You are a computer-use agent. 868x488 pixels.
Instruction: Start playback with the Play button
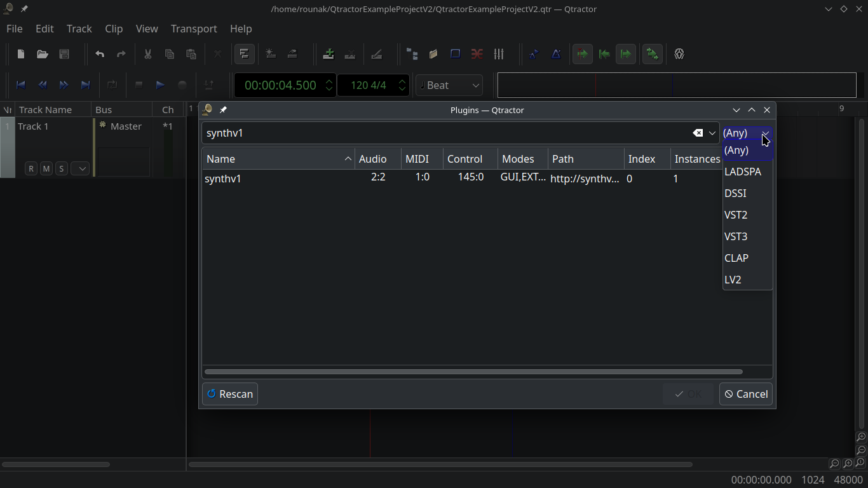click(160, 85)
